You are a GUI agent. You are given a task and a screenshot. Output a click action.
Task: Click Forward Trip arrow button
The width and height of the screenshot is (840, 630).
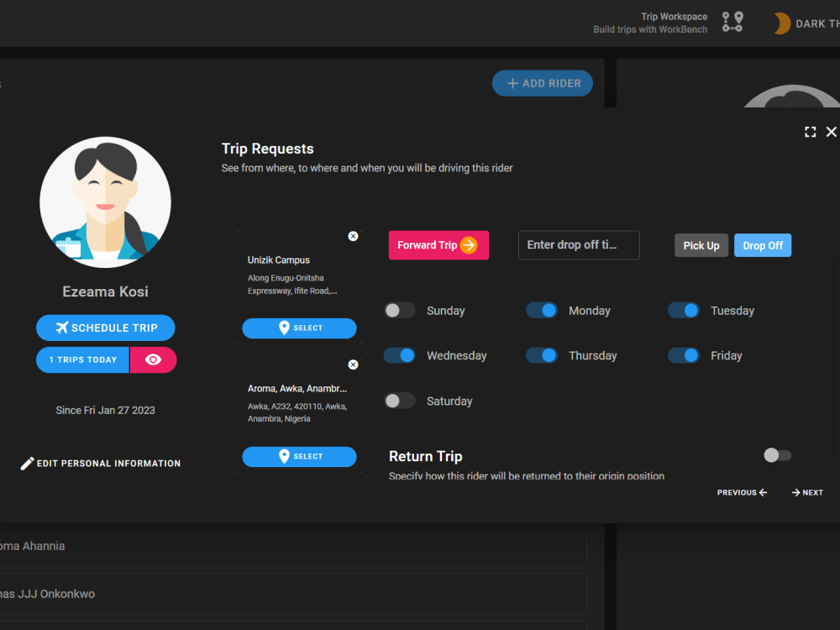pos(438,245)
